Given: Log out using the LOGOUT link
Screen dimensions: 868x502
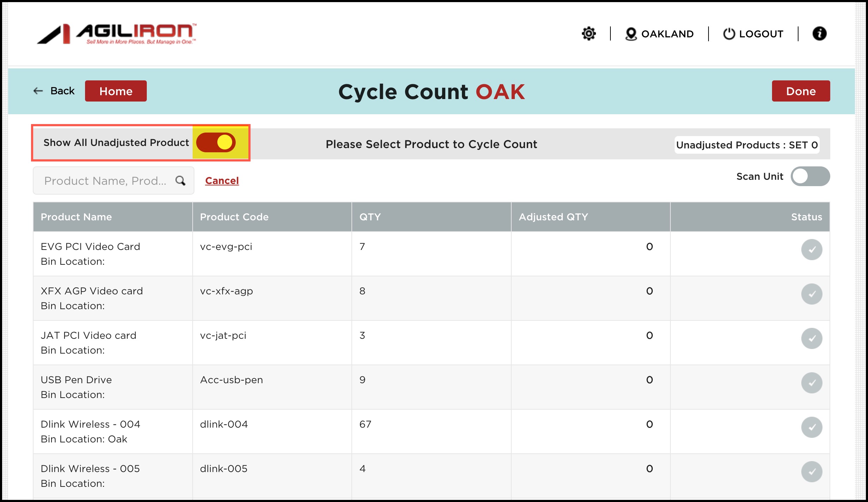Looking at the screenshot, I should 754,34.
